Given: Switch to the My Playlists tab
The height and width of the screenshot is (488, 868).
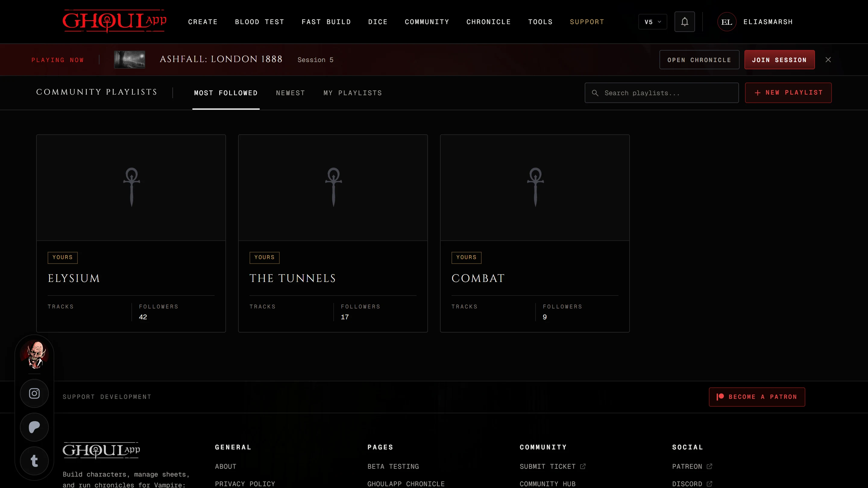Looking at the screenshot, I should [x=353, y=93].
